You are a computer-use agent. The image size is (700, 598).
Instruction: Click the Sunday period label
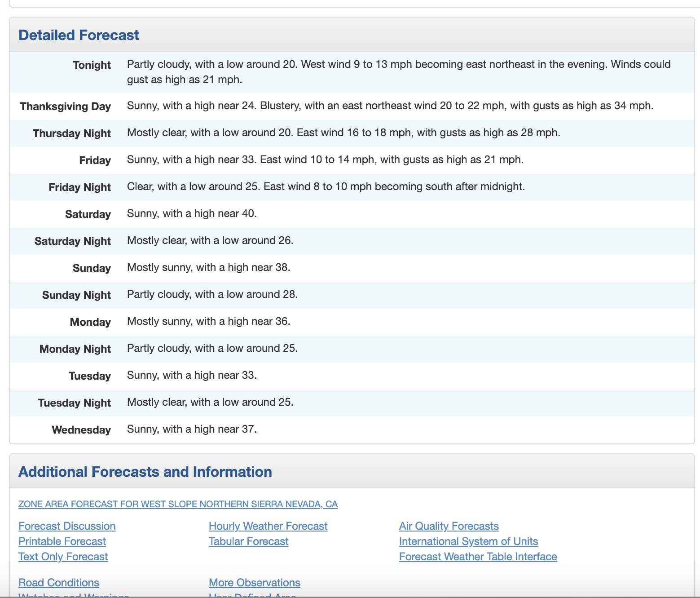[92, 268]
